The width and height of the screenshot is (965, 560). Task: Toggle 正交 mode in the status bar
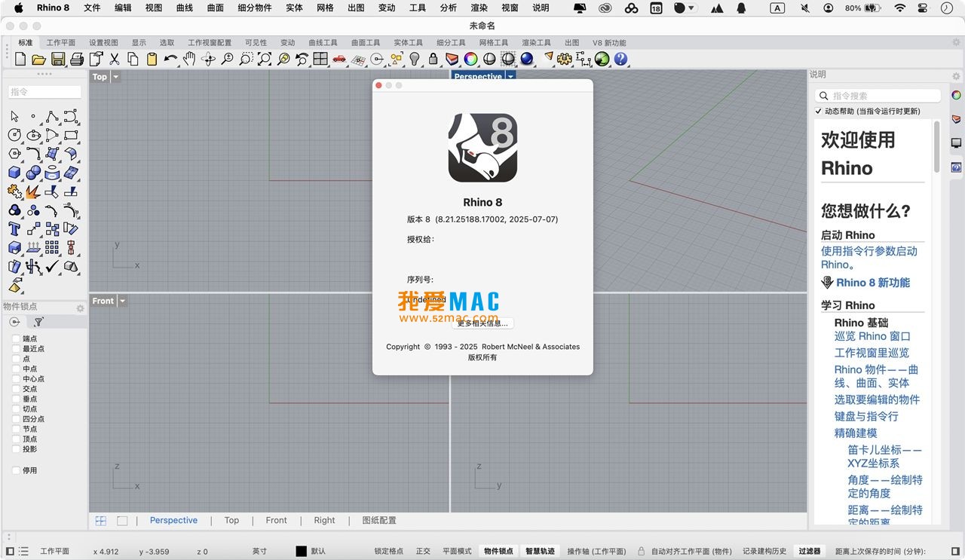(422, 551)
